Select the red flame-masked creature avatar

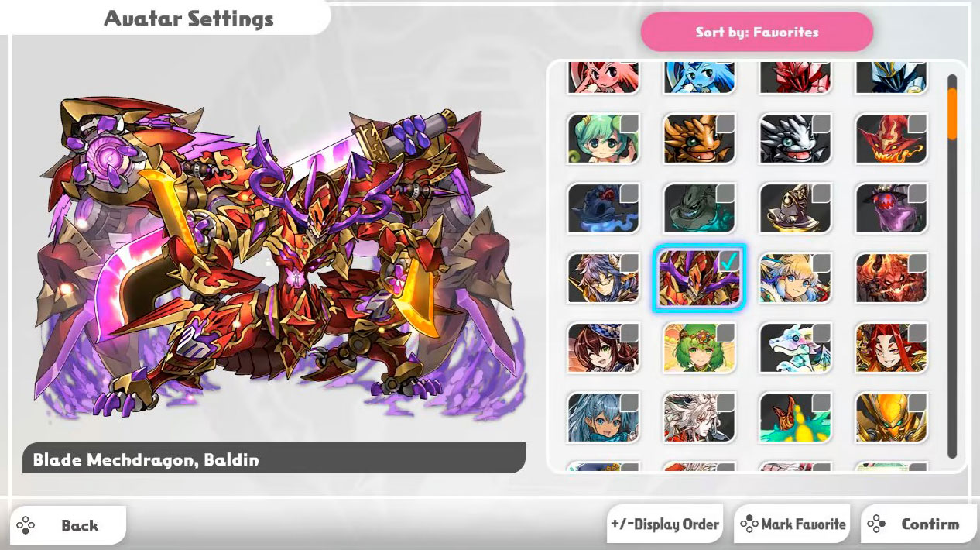pos(891,139)
